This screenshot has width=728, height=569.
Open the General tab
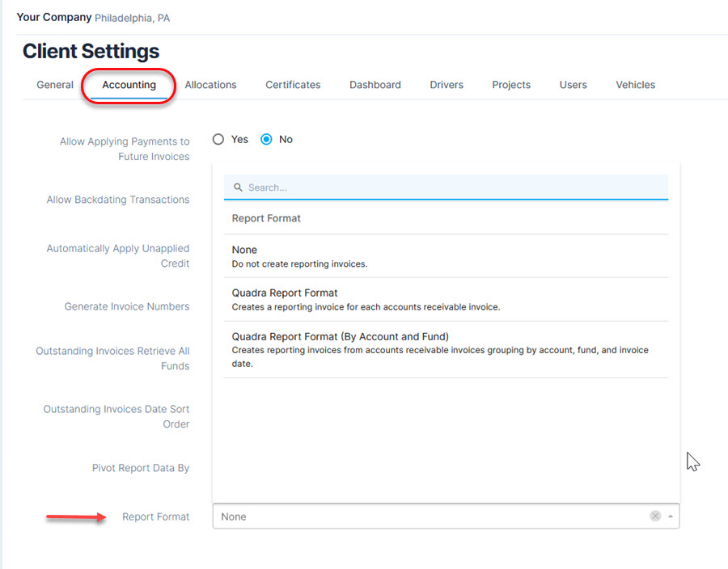click(55, 85)
